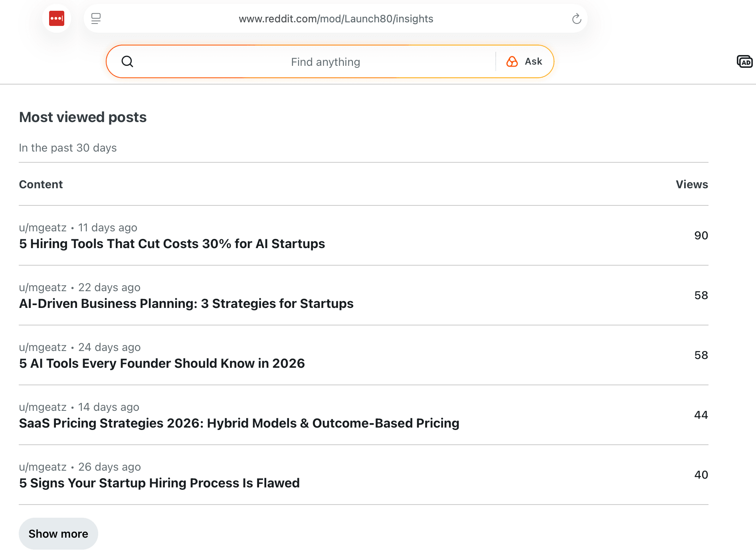Click u/mgeatz under the 26 days ago post
This screenshot has width=756, height=560.
tap(43, 467)
